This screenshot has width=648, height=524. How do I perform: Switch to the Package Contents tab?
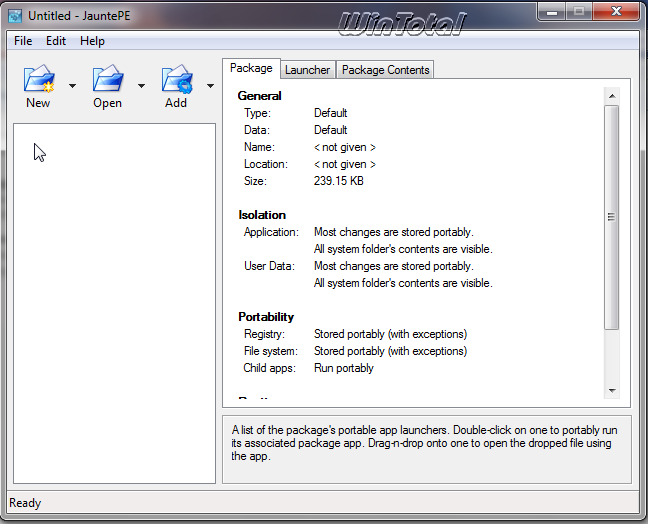[x=385, y=70]
